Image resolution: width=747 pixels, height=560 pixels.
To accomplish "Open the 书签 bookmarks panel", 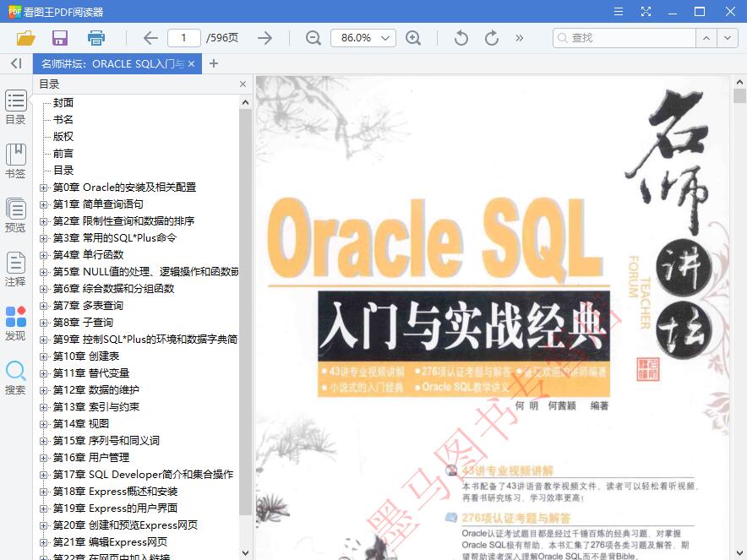I will 16,161.
